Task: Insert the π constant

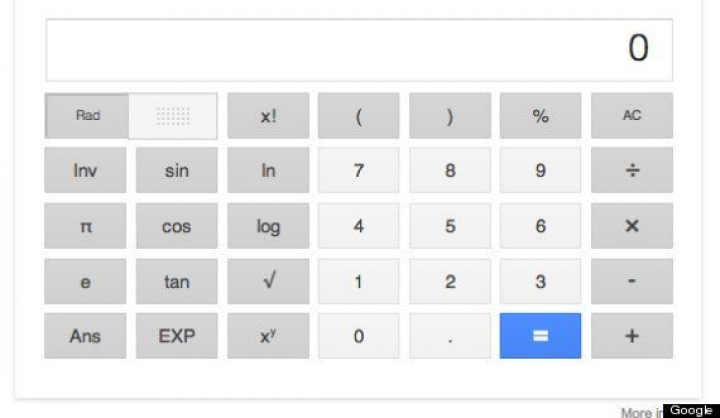Action: tap(85, 226)
